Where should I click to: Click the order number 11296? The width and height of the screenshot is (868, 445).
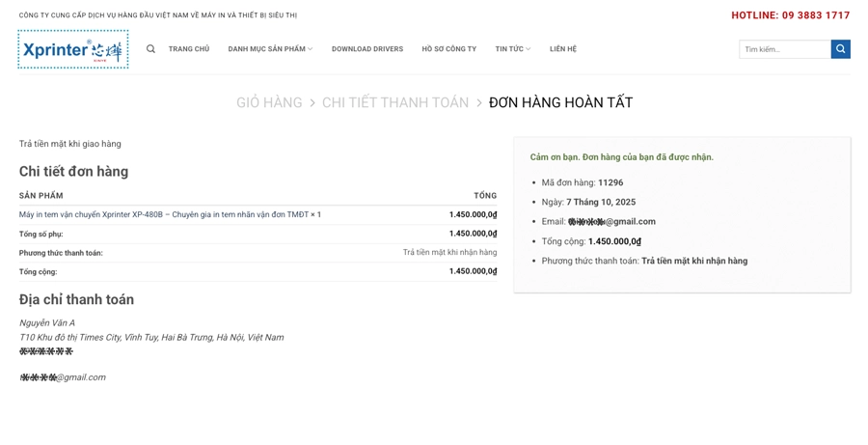point(610,182)
